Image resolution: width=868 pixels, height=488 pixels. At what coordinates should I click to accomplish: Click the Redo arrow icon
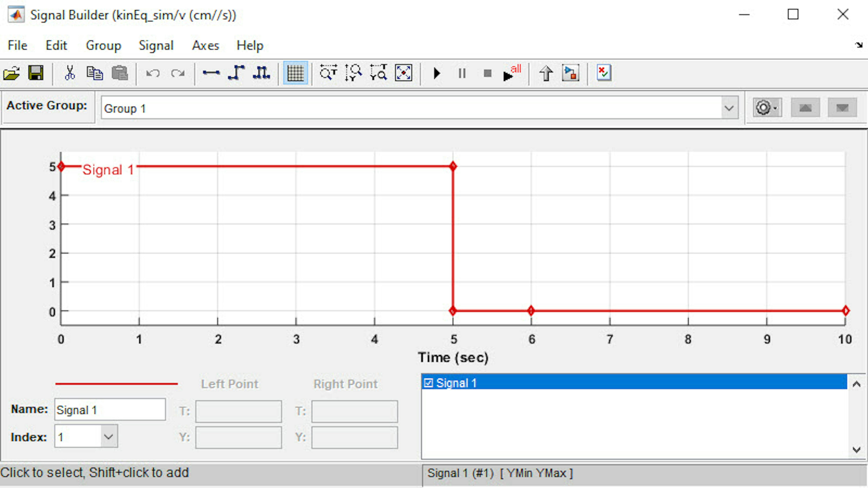coord(178,73)
